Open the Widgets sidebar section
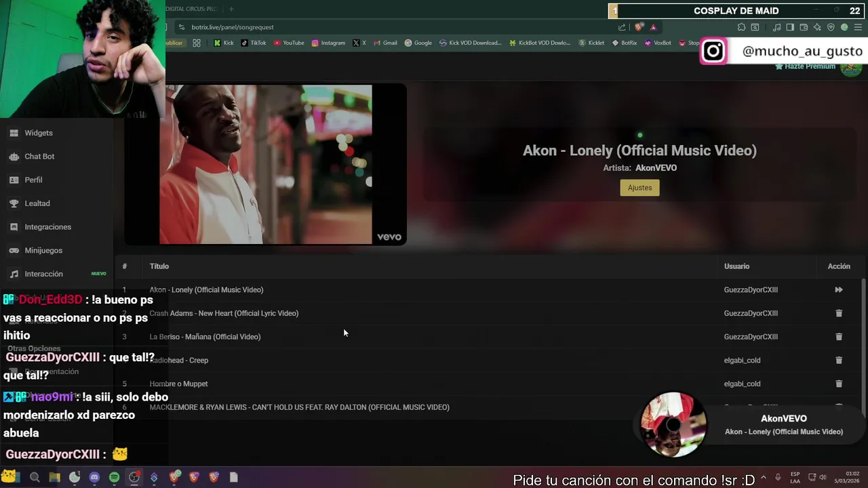Image resolution: width=868 pixels, height=488 pixels. click(x=39, y=133)
